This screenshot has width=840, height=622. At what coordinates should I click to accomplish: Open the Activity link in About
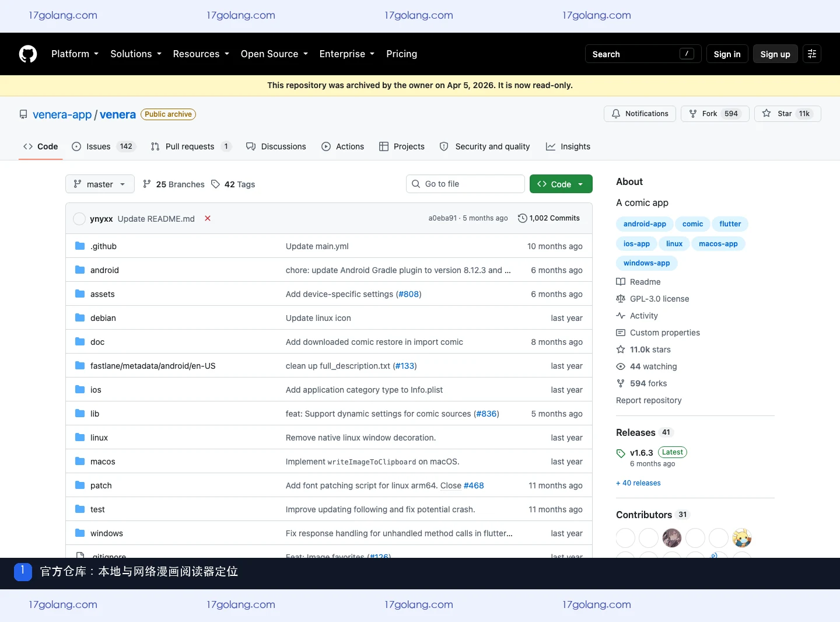(x=637, y=316)
